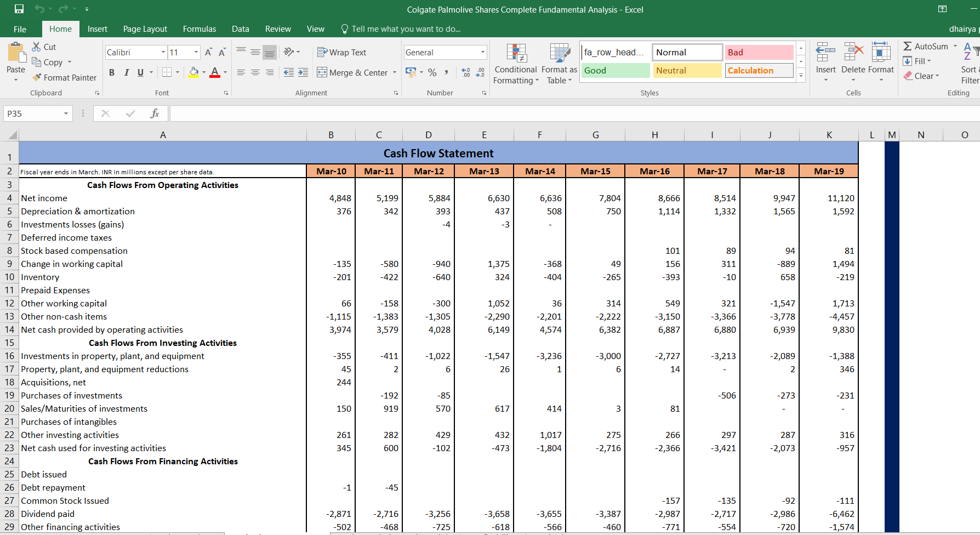Open the font size dropdown showing 11
Image resolution: width=980 pixels, height=535 pixels.
(x=196, y=52)
